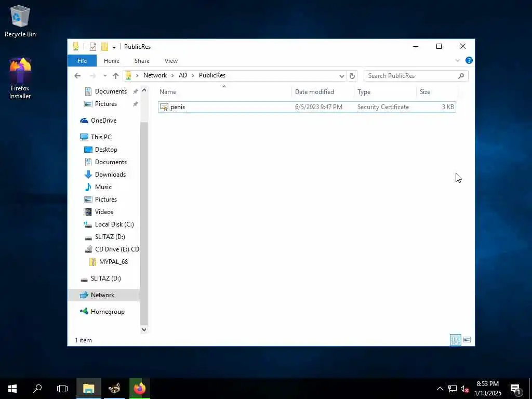
Task: Click the navigation pane scroll up arrow
Action: [x=144, y=90]
